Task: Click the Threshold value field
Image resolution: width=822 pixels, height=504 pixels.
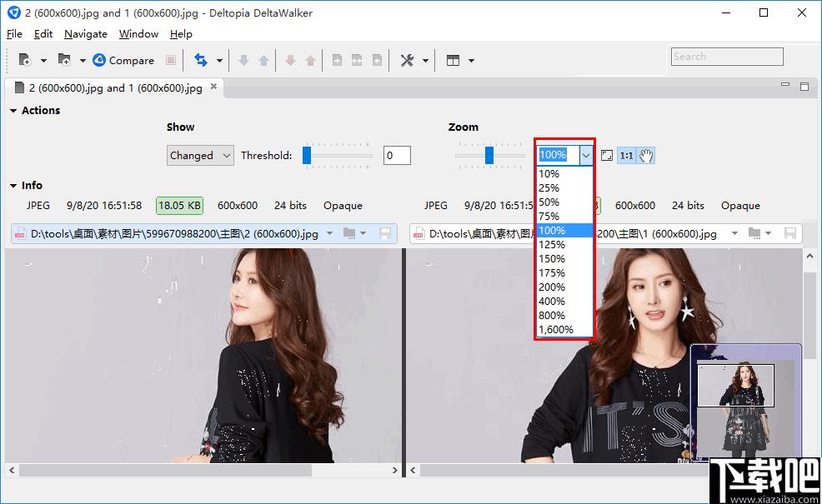Action: (x=397, y=155)
